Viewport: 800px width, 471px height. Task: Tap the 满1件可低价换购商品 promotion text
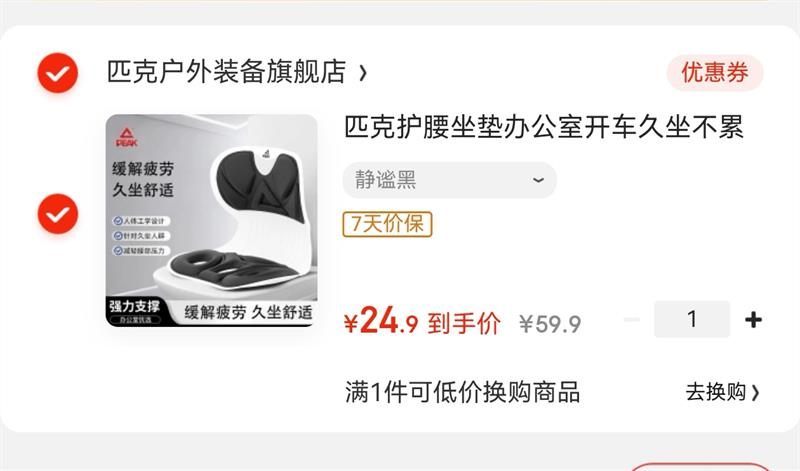(462, 392)
